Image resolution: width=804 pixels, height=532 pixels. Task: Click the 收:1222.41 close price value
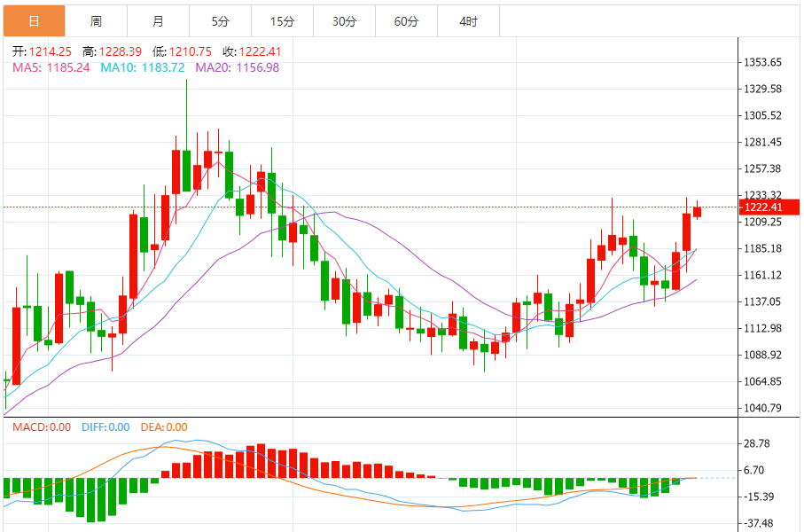coord(252,51)
